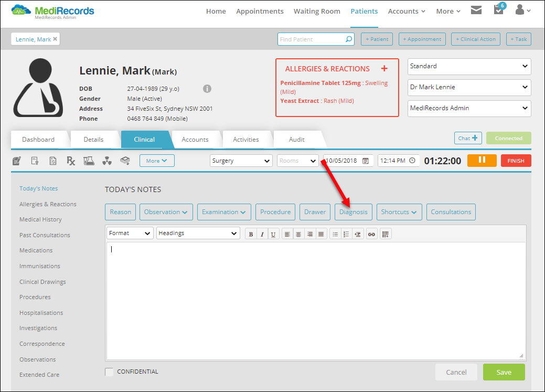This screenshot has height=392, width=545.
Task: Switch to the Audit tab
Action: click(296, 140)
